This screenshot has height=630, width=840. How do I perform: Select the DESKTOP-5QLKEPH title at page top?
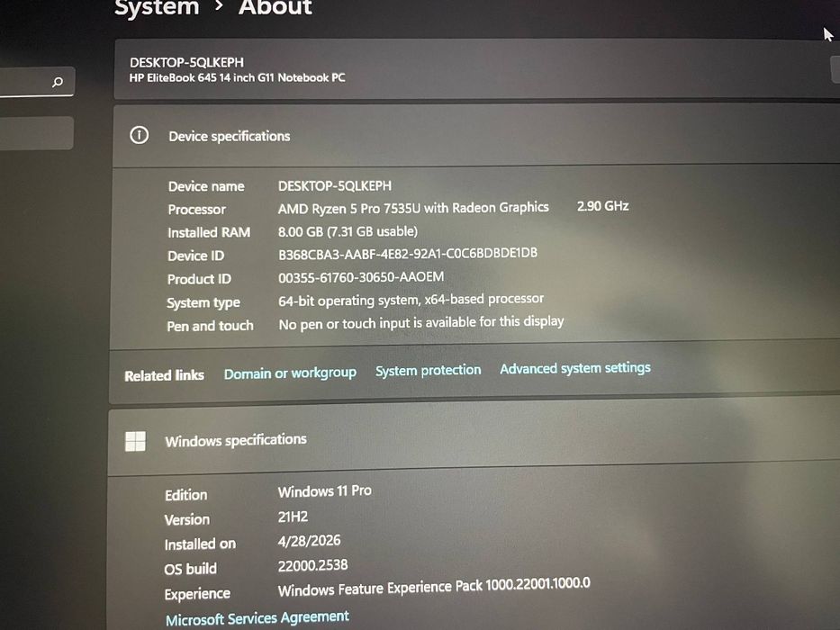tap(186, 62)
